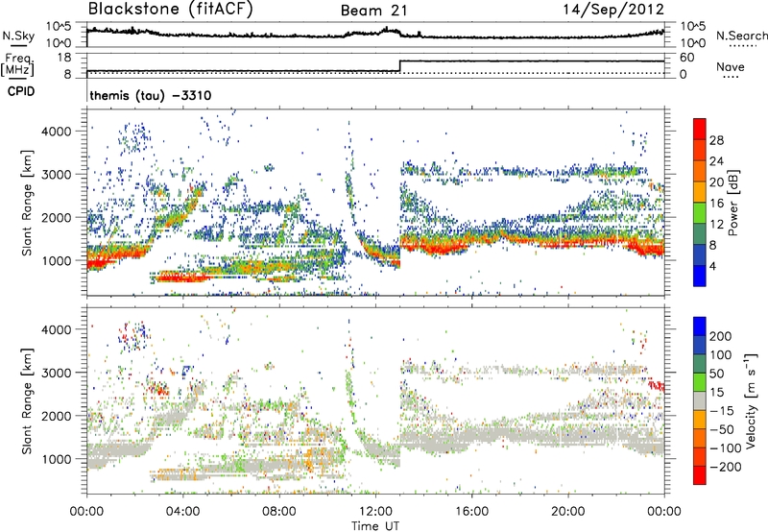This screenshot has height=532, width=768.
Task: Select "Slant Range [km]" label of Velocity panel
Action: (27, 400)
